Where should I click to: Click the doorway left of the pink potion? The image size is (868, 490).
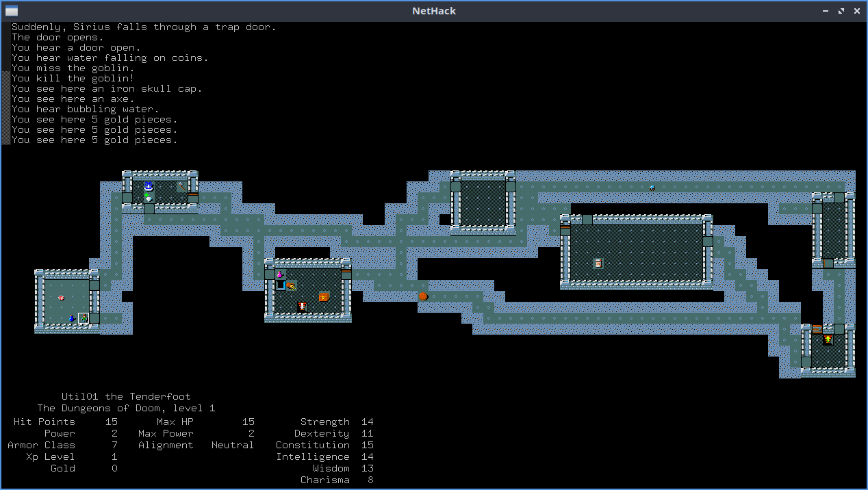point(270,274)
